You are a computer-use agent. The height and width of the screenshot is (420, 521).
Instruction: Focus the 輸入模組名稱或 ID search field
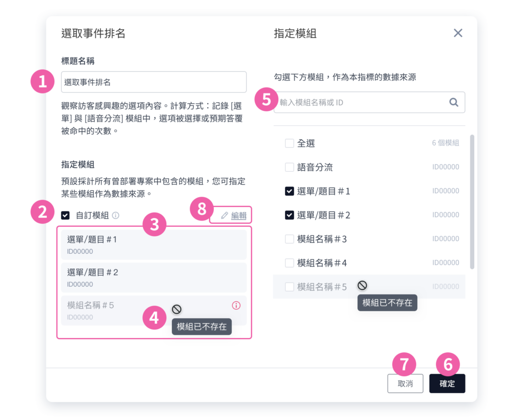click(369, 102)
